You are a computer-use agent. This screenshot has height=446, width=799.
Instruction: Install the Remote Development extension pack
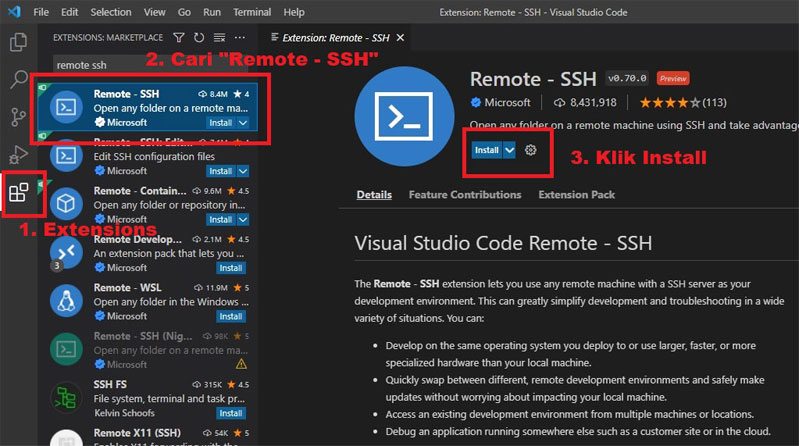(231, 268)
